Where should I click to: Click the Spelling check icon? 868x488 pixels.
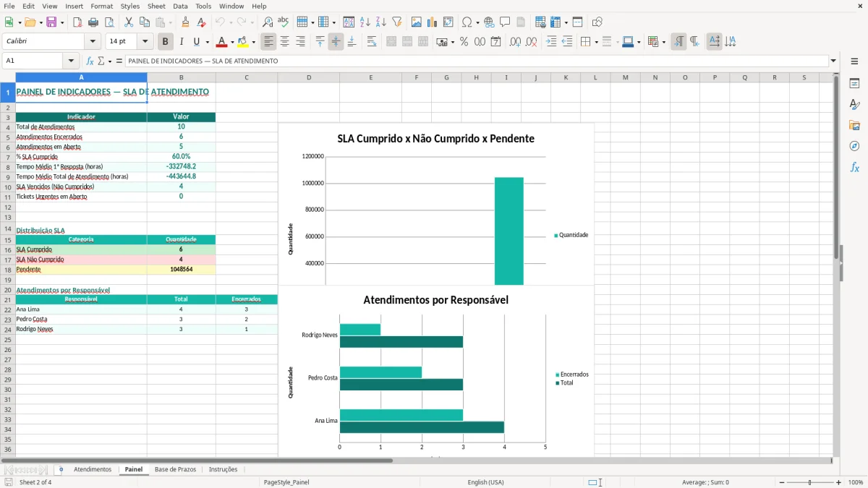[x=284, y=22]
